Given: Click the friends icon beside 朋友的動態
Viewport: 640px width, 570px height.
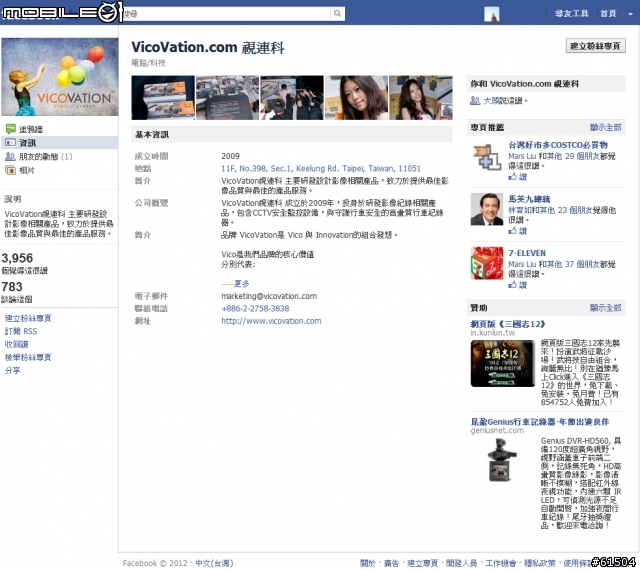Looking at the screenshot, I should [10, 156].
